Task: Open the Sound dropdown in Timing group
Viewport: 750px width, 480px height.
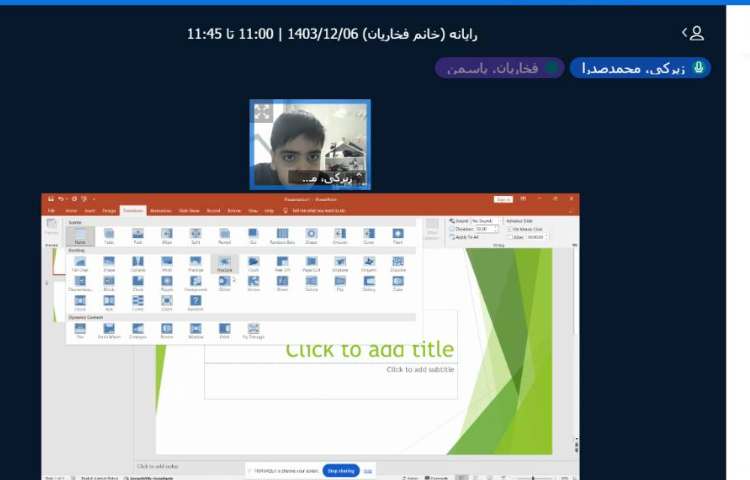Action: [x=485, y=221]
